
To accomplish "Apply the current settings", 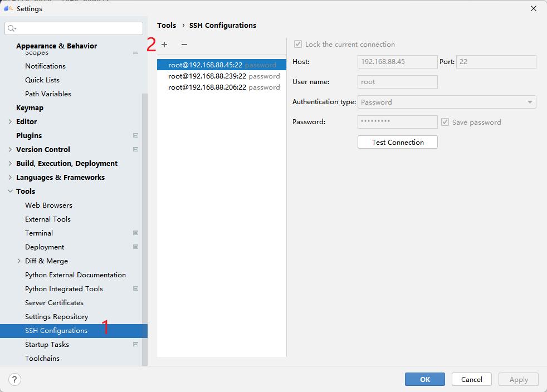I will pyautogui.click(x=517, y=379).
